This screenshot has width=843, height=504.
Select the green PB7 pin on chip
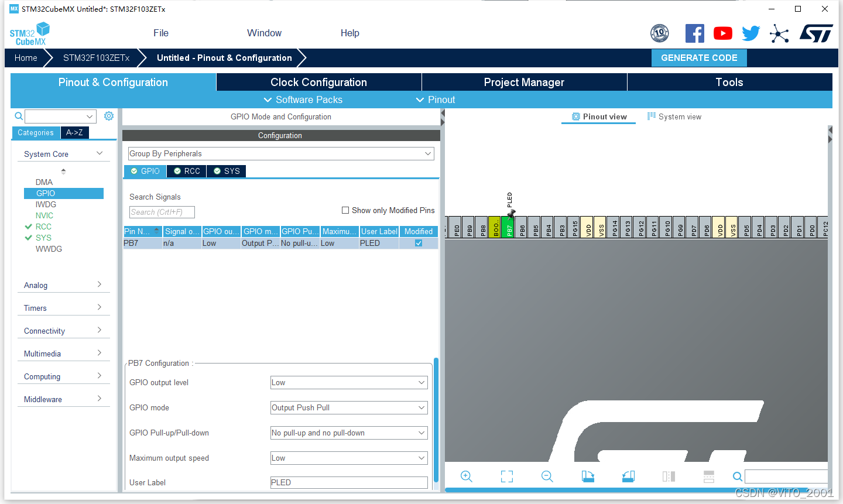pyautogui.click(x=508, y=227)
